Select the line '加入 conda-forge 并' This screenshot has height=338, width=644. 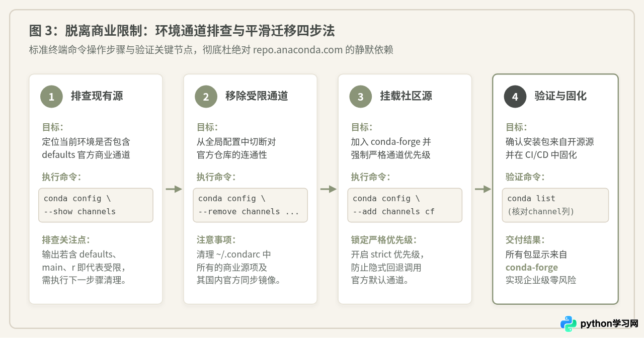391,142
